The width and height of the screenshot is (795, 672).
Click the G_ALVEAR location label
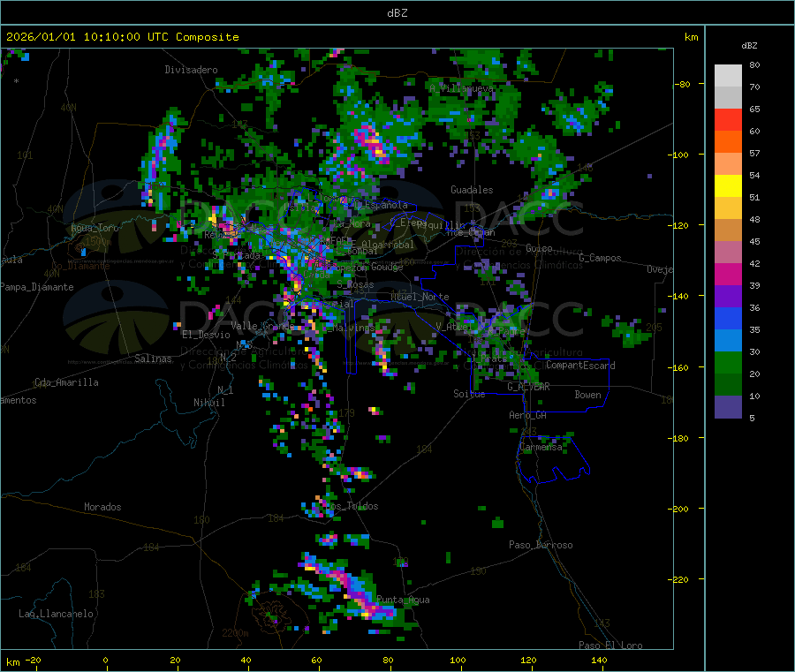pos(528,387)
